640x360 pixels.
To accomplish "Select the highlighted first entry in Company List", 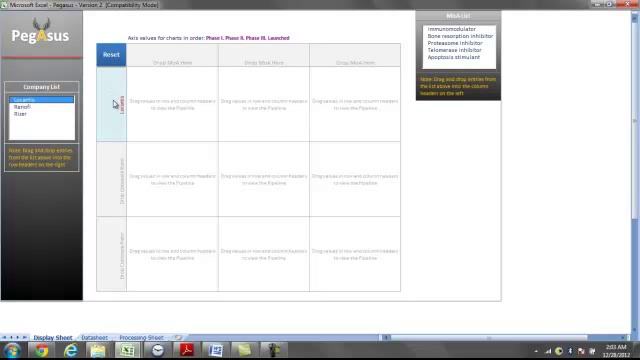I will click(42, 100).
